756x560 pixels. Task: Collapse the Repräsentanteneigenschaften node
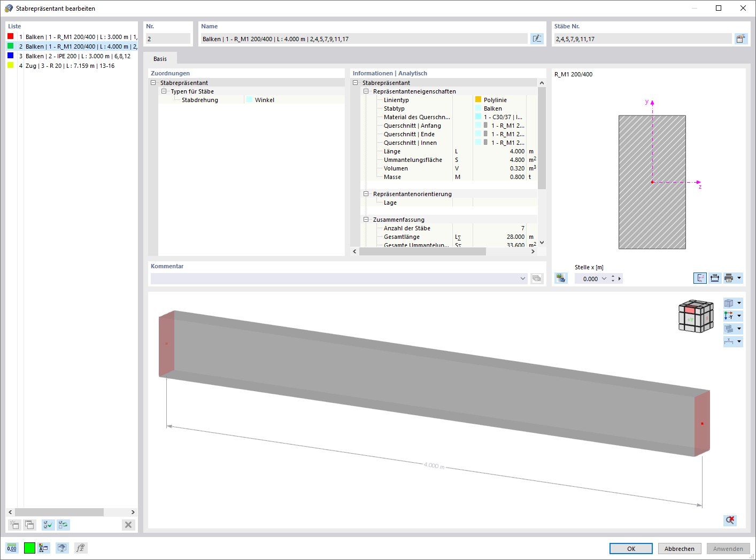(x=366, y=91)
